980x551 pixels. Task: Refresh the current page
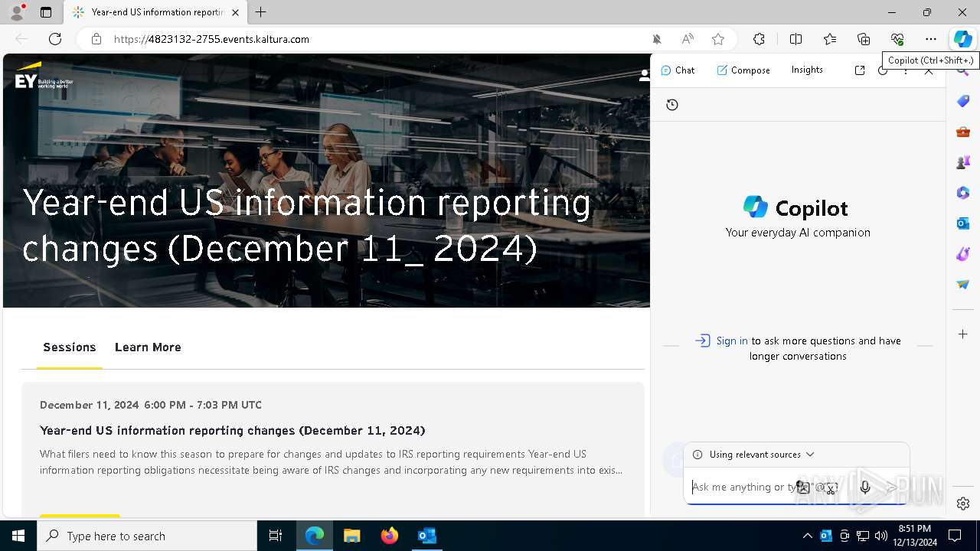(55, 39)
